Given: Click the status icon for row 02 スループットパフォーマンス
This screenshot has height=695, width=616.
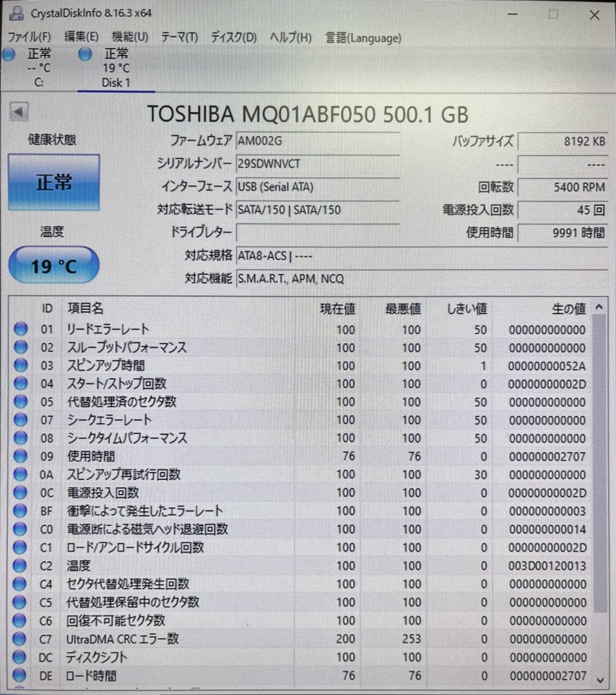Looking at the screenshot, I should tap(21, 348).
